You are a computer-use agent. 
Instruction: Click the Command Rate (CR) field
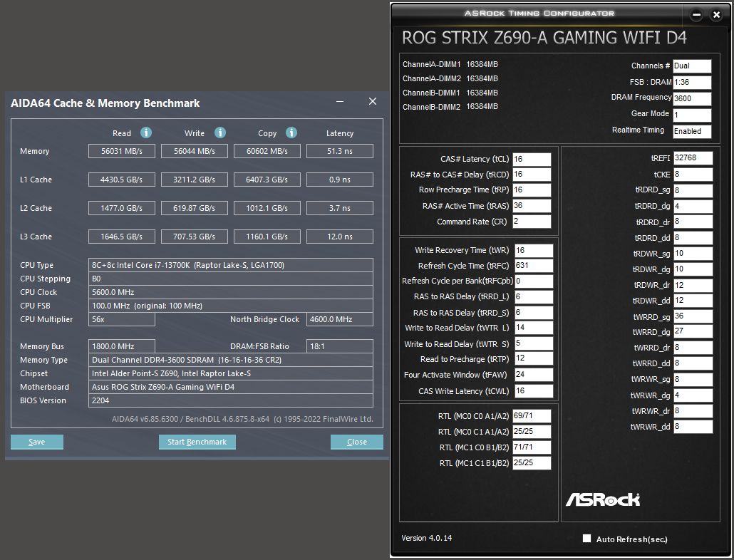532,222
